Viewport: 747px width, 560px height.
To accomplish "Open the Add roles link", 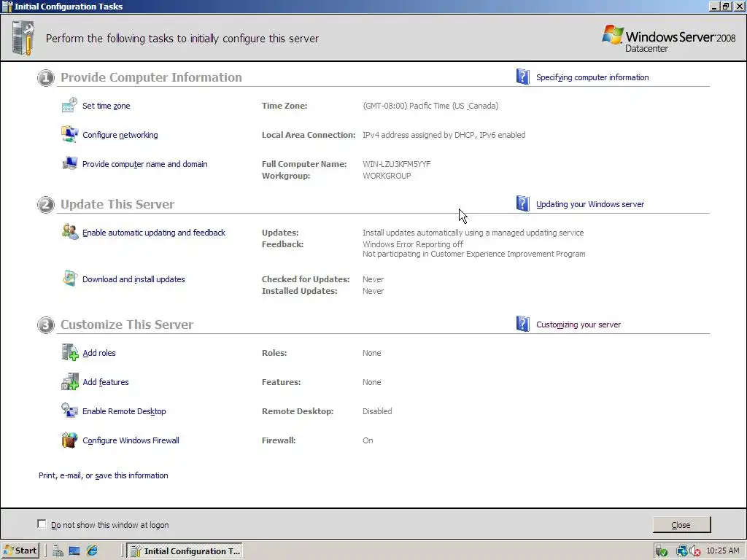I will (99, 353).
